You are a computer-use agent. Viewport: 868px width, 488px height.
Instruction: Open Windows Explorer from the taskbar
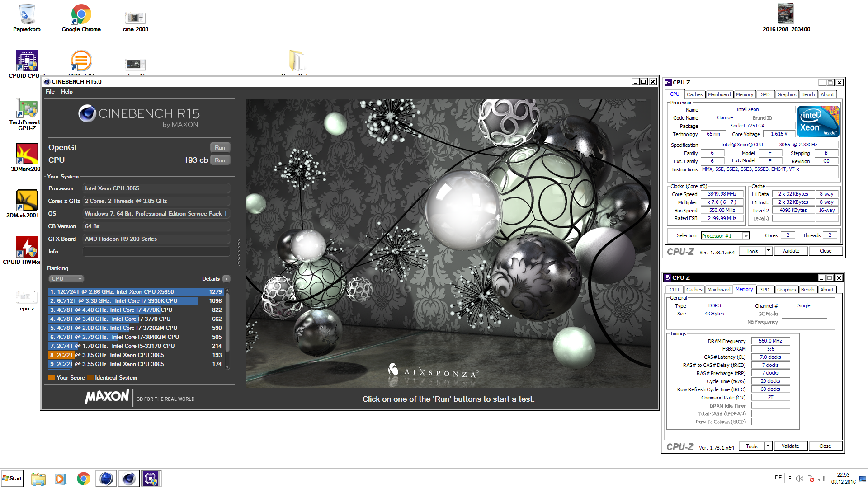38,479
